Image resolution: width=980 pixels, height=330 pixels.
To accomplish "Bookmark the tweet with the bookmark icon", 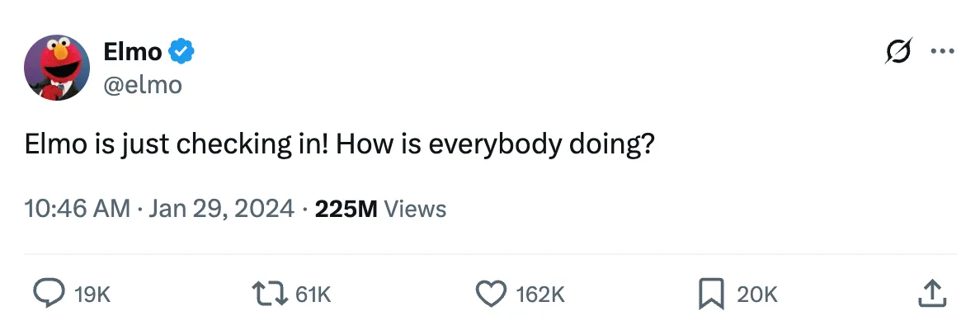I will coord(711,293).
